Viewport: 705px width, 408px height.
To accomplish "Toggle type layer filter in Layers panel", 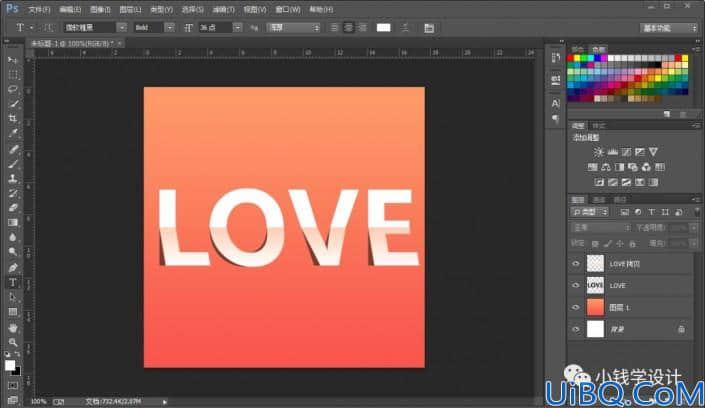I will [651, 212].
